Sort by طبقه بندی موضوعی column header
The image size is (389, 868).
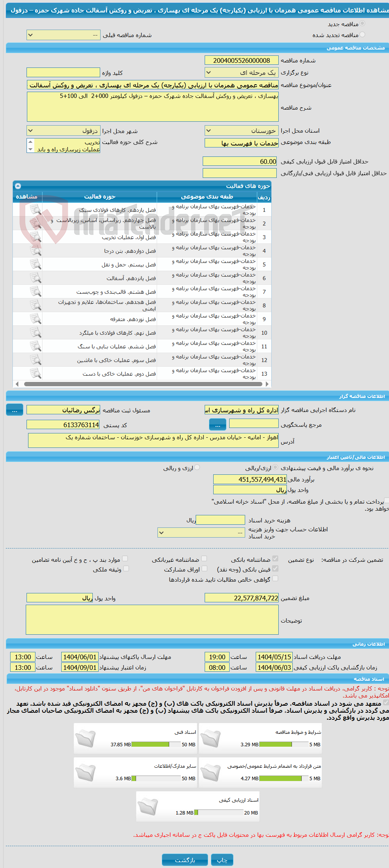coord(207,197)
